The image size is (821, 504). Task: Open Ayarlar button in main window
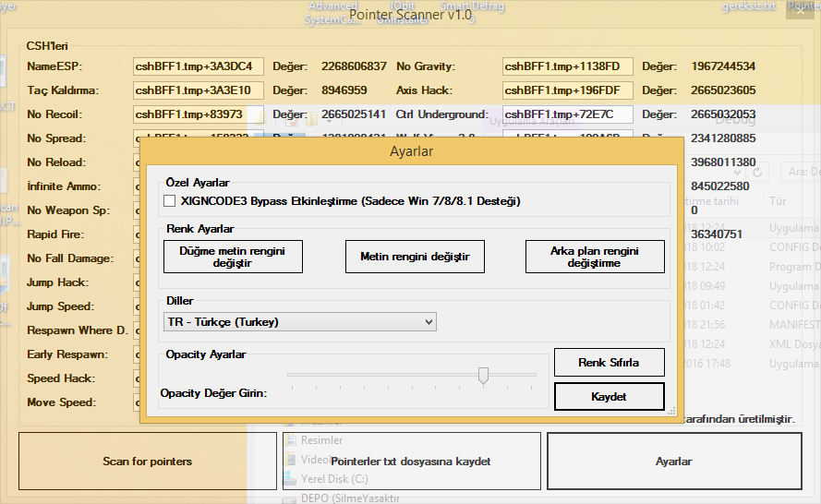[x=674, y=462]
